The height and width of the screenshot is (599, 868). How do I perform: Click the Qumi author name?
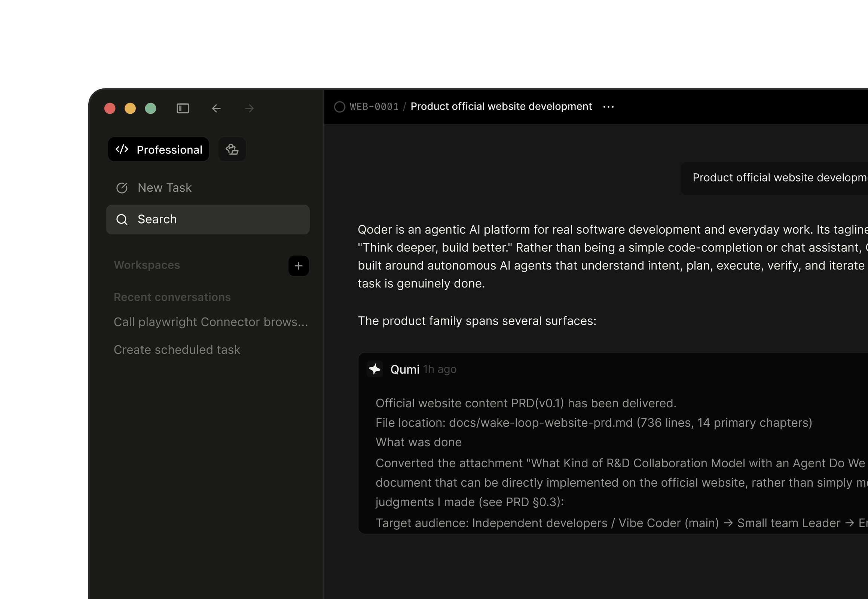[405, 370]
